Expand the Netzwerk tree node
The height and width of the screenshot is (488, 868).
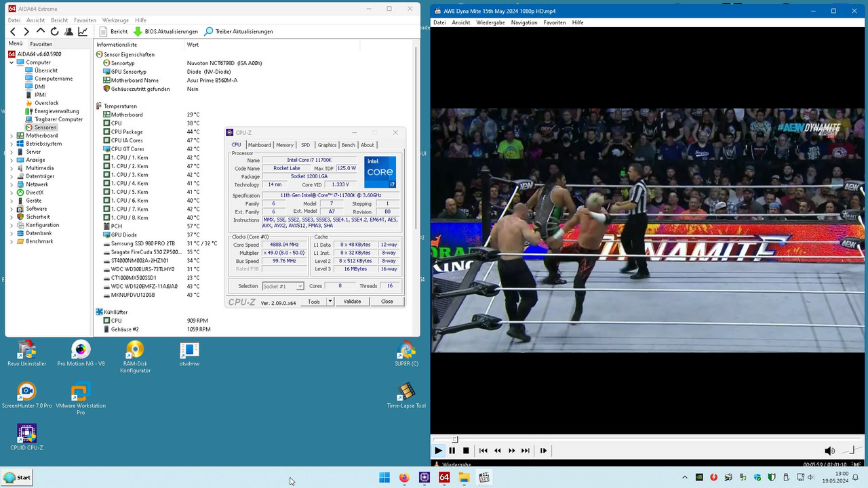pos(12,184)
